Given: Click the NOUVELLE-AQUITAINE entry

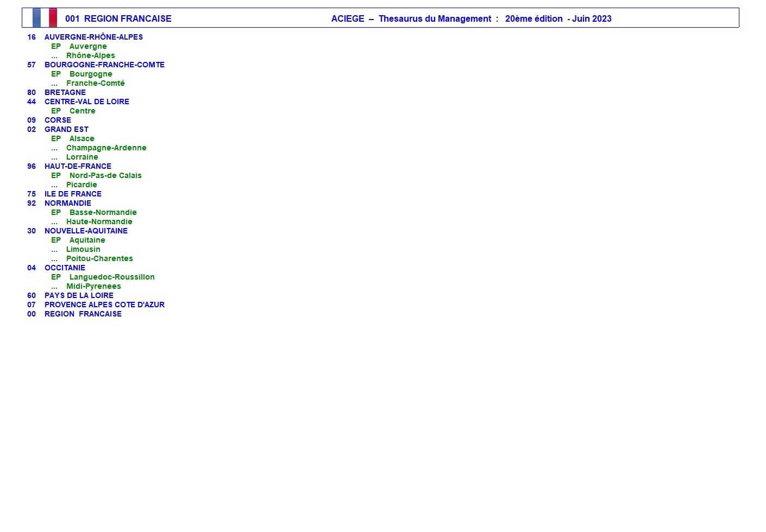Looking at the screenshot, I should tap(86, 231).
